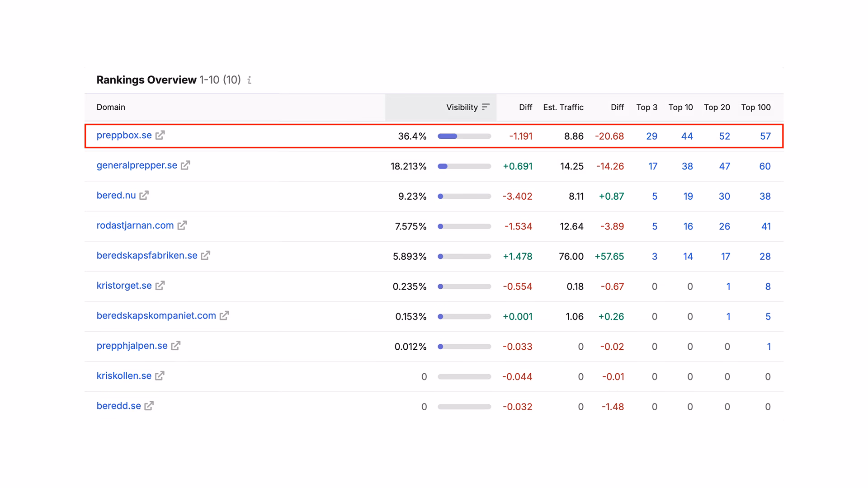Sort by the Top 3 column header
Viewport: 868px width, 488px height.
pyautogui.click(x=646, y=107)
